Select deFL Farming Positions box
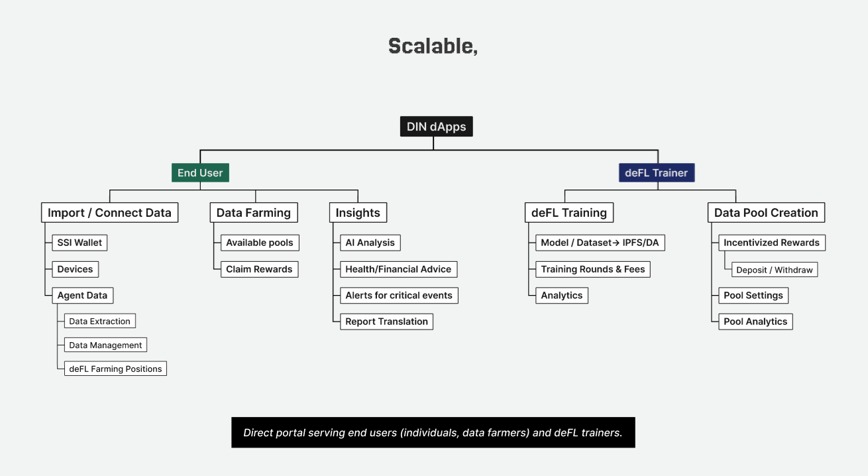 pyautogui.click(x=115, y=369)
